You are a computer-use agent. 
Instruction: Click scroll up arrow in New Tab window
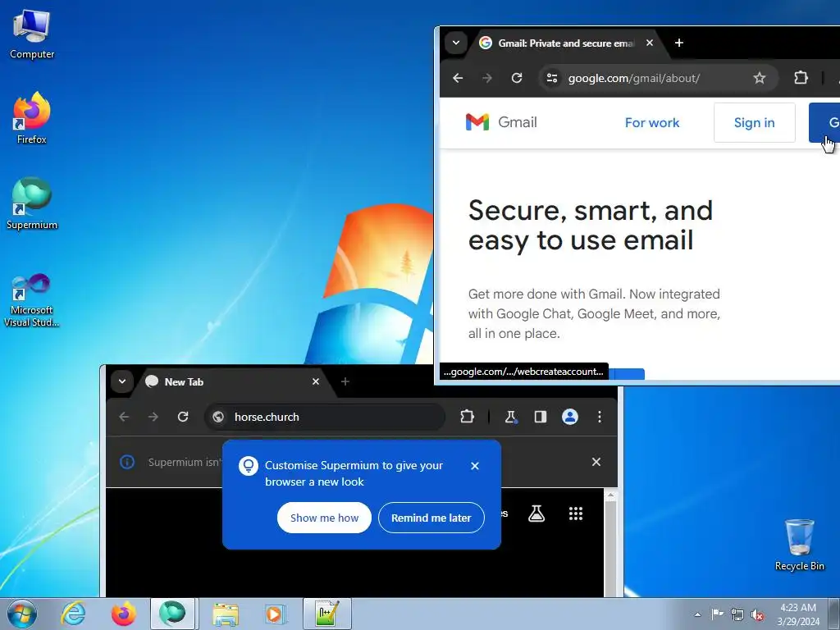610,495
